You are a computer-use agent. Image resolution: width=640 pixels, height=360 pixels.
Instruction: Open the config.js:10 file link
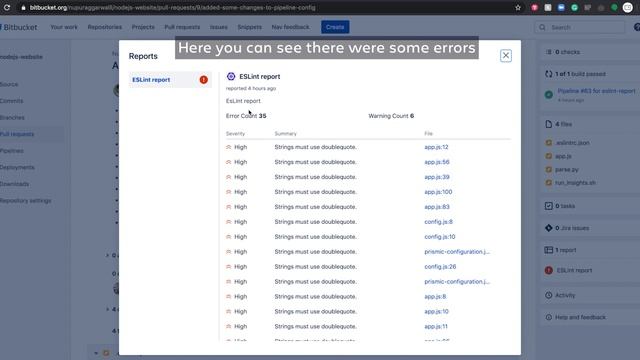[x=440, y=237]
